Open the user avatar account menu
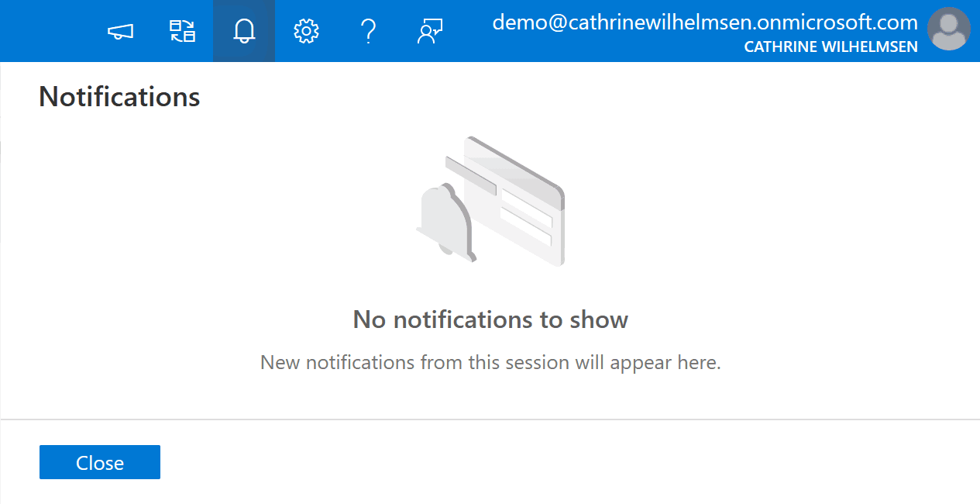This screenshot has height=504, width=980. click(x=948, y=31)
